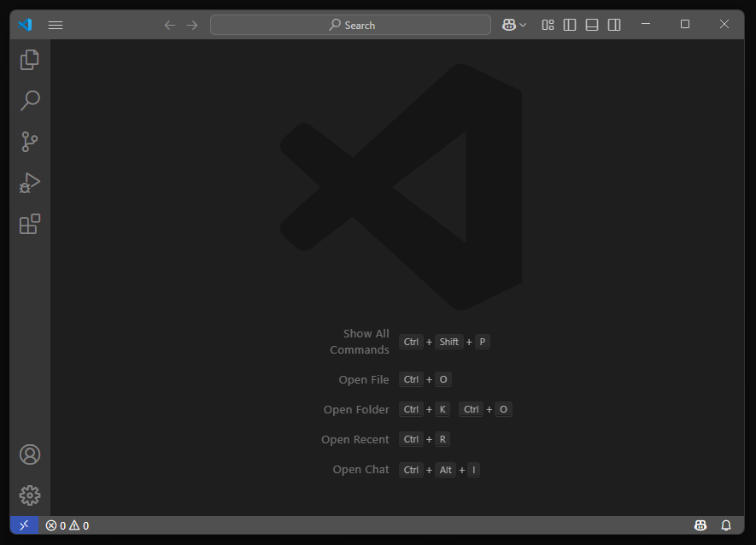Click the Open Recent label
The width and height of the screenshot is (756, 545).
(x=355, y=439)
